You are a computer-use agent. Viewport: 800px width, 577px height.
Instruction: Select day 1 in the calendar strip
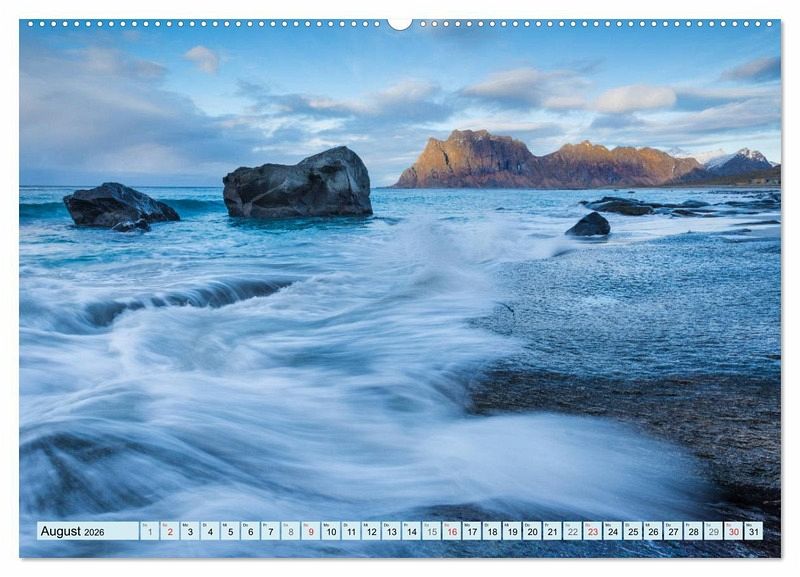point(149,531)
